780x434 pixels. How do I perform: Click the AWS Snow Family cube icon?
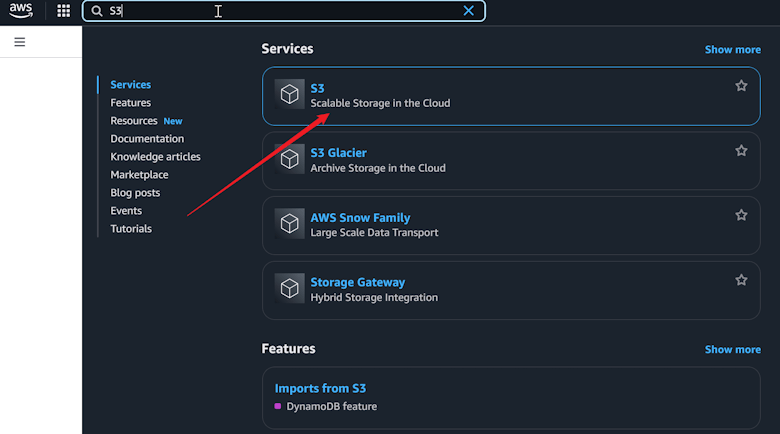click(290, 223)
